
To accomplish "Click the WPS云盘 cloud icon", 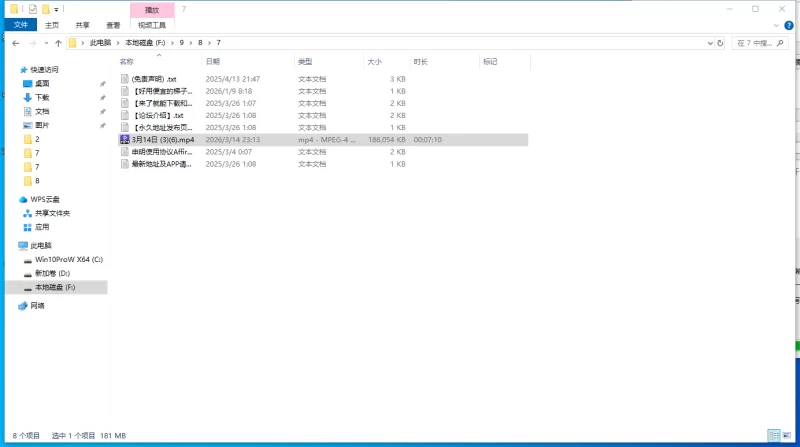I will (23, 200).
